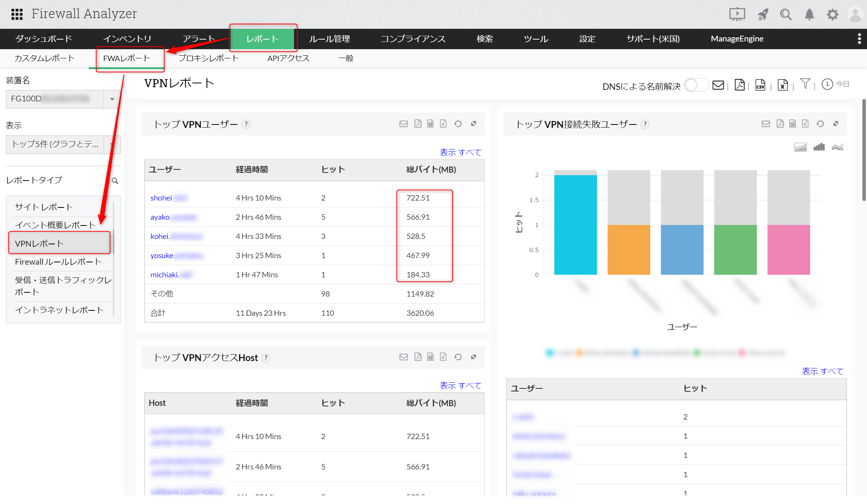Click the cyan bar in the chart
This screenshot has height=504, width=867.
point(575,225)
